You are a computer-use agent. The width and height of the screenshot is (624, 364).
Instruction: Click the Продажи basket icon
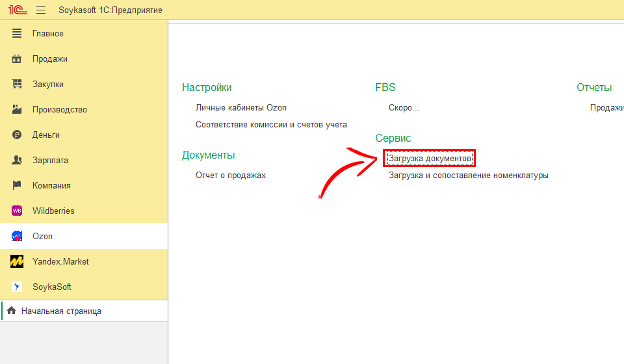pyautogui.click(x=17, y=59)
